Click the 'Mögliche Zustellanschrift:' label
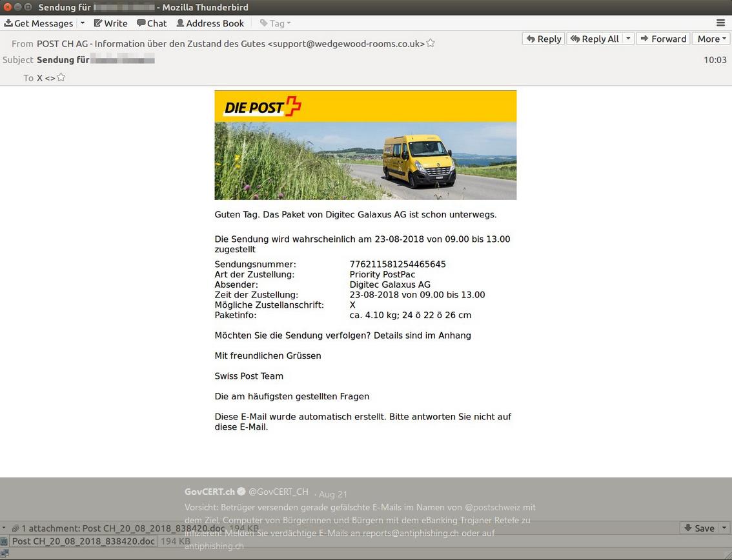The height and width of the screenshot is (560, 732). (x=269, y=305)
